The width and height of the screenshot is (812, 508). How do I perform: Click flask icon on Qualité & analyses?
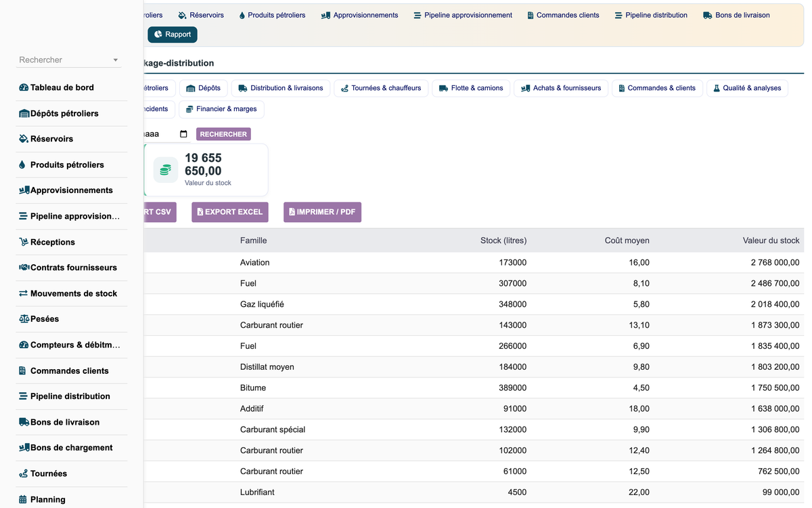coord(717,88)
